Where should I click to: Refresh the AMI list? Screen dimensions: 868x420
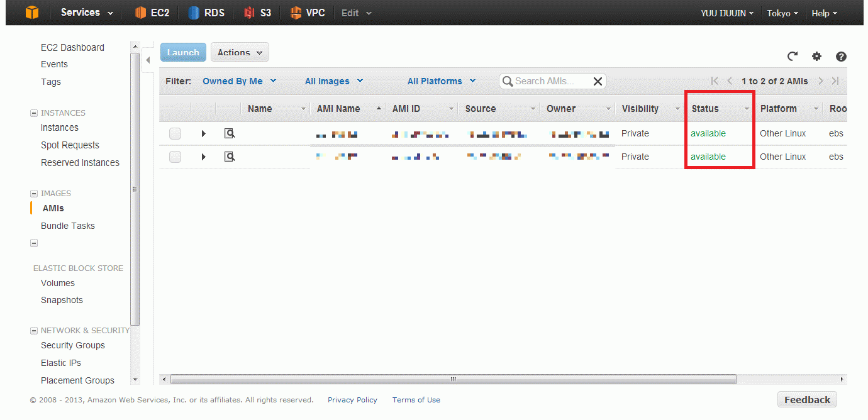[x=793, y=56]
